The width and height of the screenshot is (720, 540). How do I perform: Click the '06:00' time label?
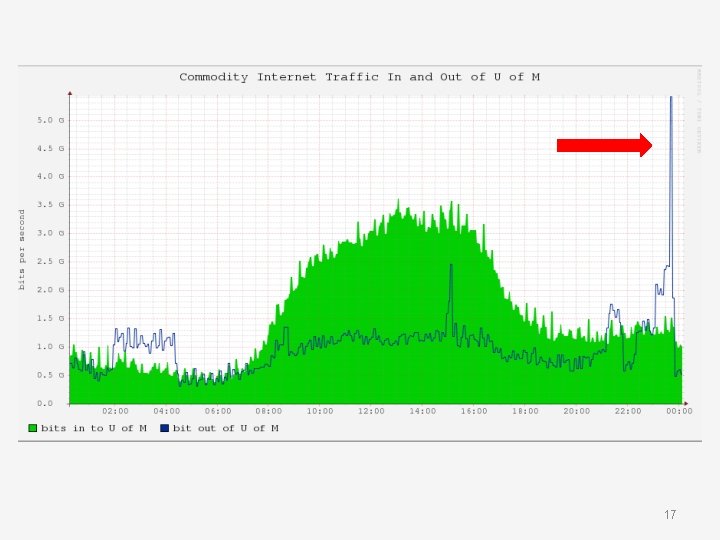click(x=218, y=411)
